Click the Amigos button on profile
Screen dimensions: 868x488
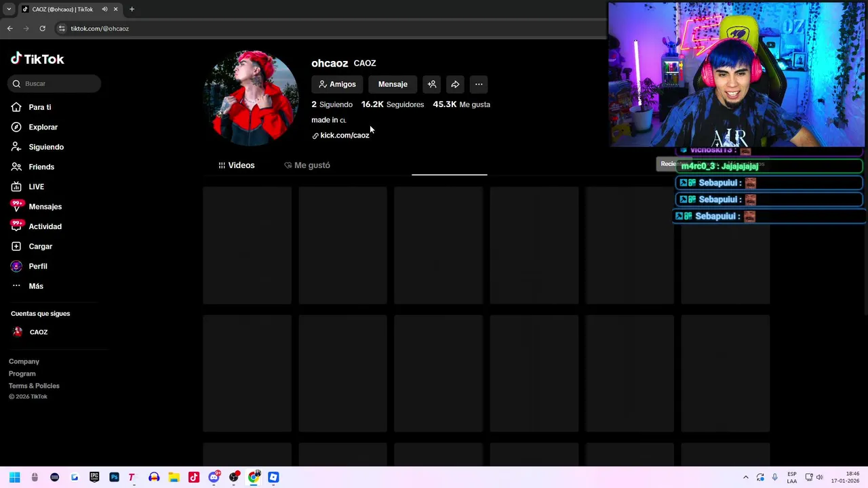(337, 84)
